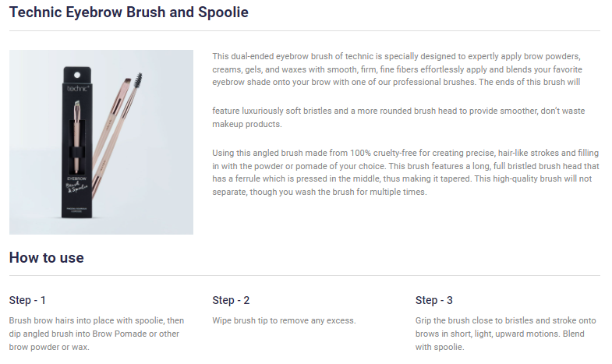The width and height of the screenshot is (612, 364).
Task: Click the black technic packaging box in image
Action: [77, 142]
